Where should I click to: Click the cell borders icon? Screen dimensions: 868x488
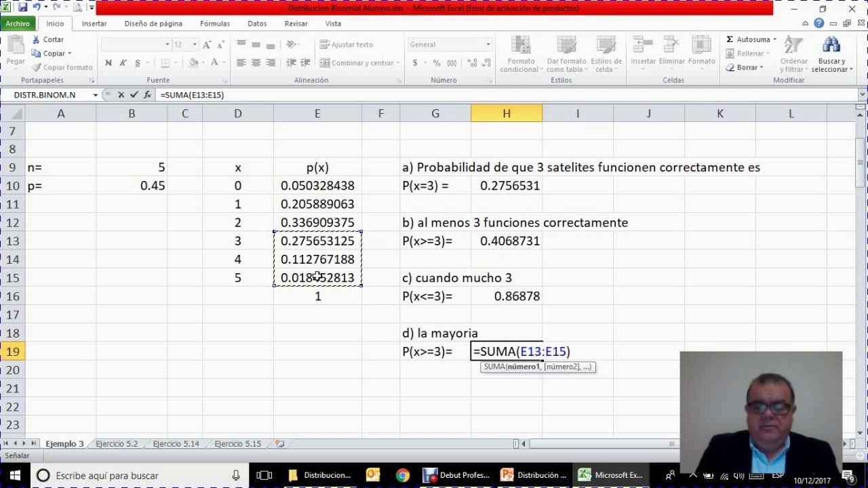[165, 63]
